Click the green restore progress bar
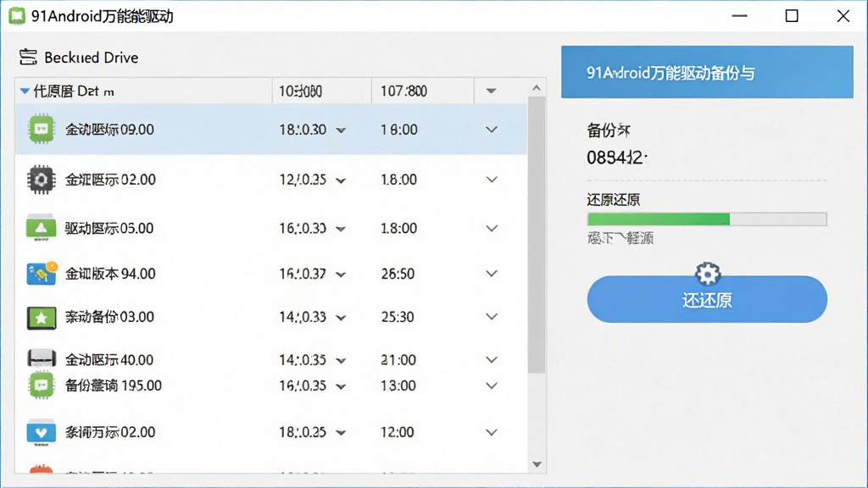The image size is (868, 488). click(x=707, y=219)
